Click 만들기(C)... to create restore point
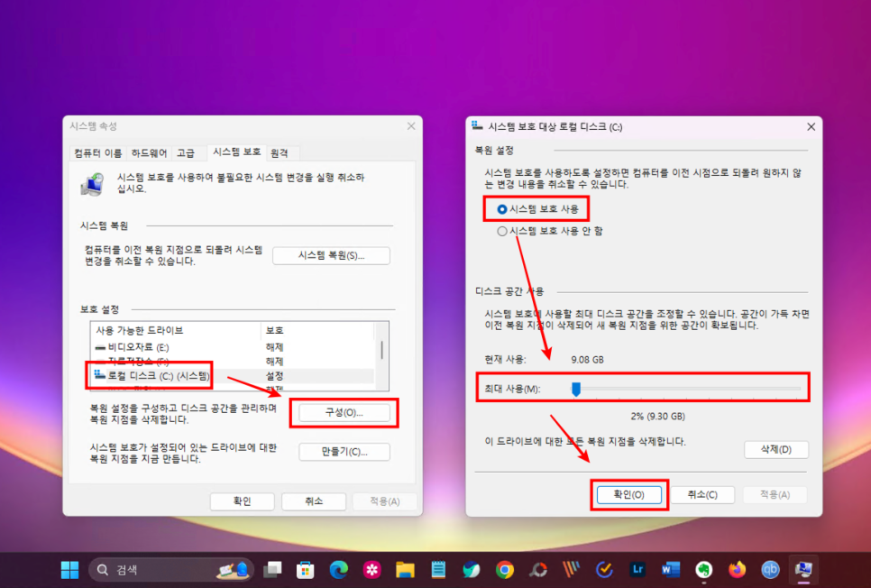The width and height of the screenshot is (871, 588). [x=344, y=452]
